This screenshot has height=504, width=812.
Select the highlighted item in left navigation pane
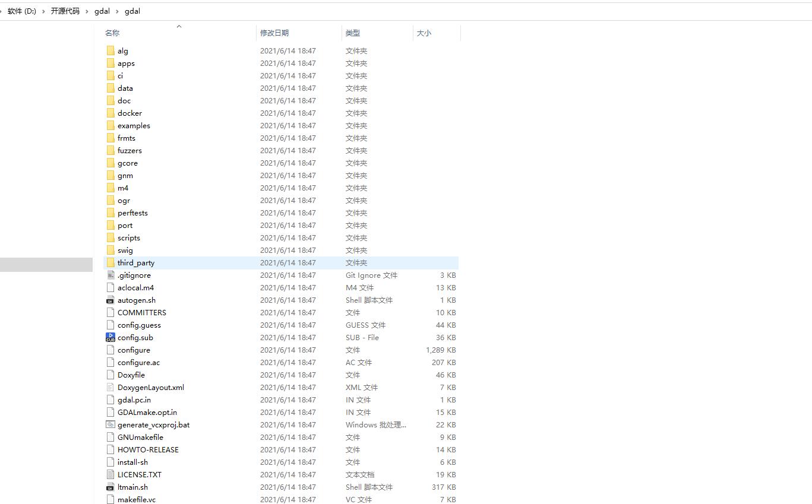point(46,264)
